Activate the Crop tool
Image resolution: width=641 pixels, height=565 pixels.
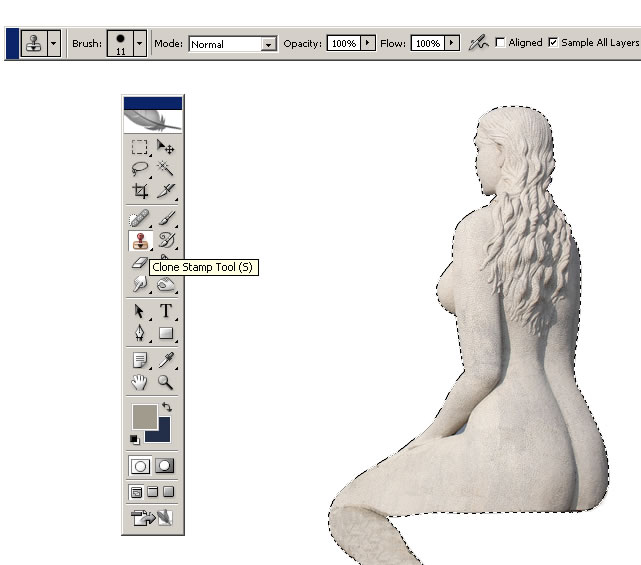tap(139, 191)
